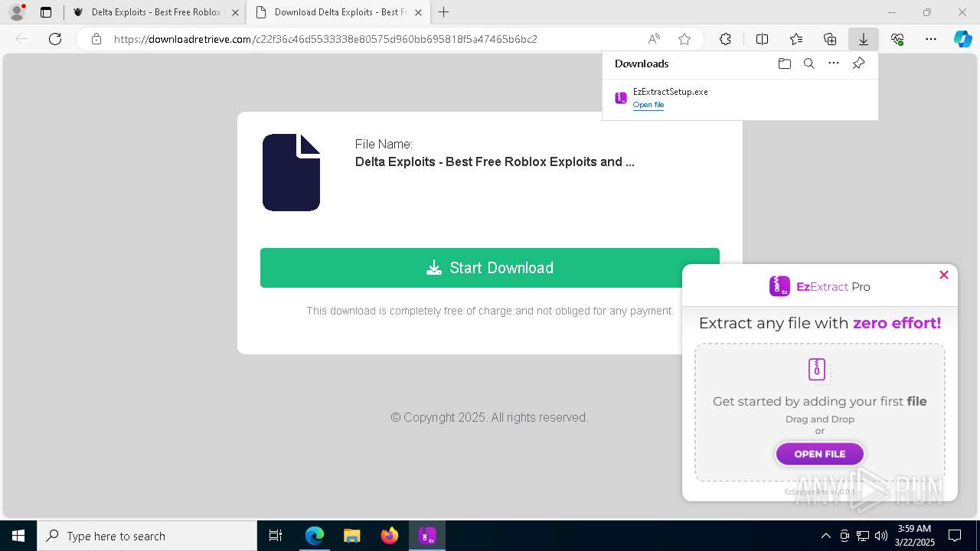Open Settings and more ellipsis menu
The width and height of the screenshot is (980, 551).
(931, 39)
